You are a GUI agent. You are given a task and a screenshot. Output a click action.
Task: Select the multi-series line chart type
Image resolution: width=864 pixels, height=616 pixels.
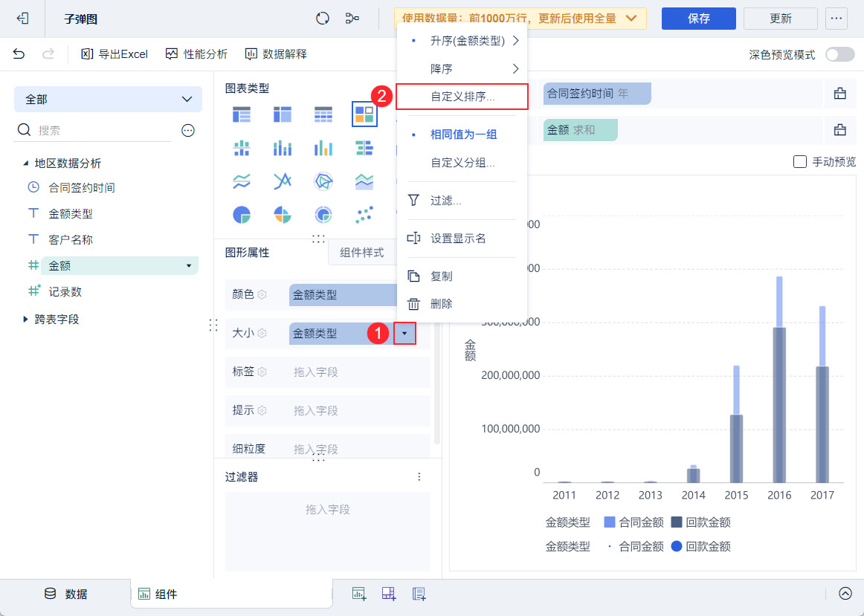(x=282, y=181)
